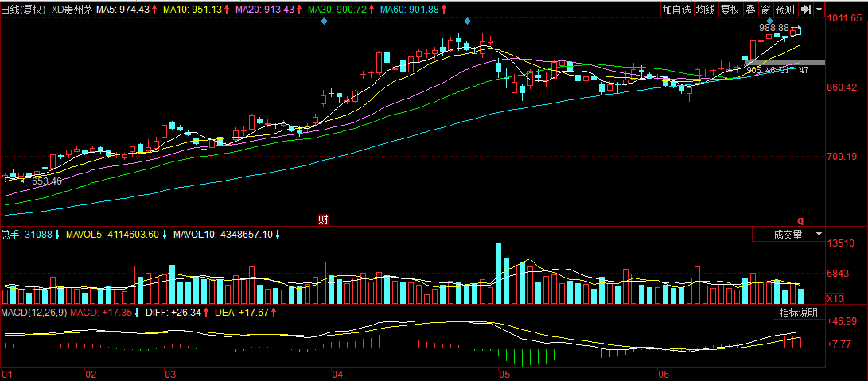
Task: Click the red q marker near June
Action: coord(800,220)
